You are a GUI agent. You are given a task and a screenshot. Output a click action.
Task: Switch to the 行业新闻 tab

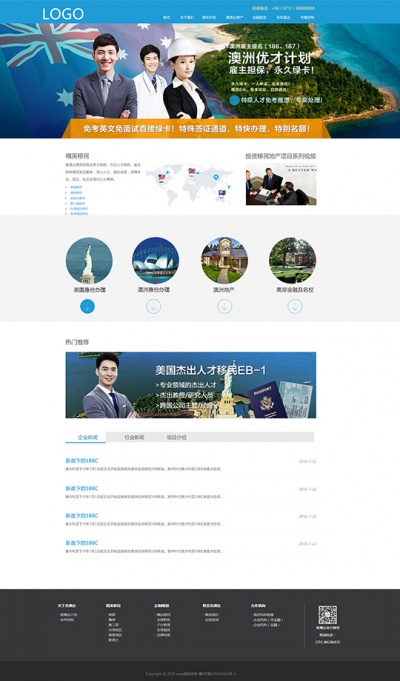click(x=134, y=437)
